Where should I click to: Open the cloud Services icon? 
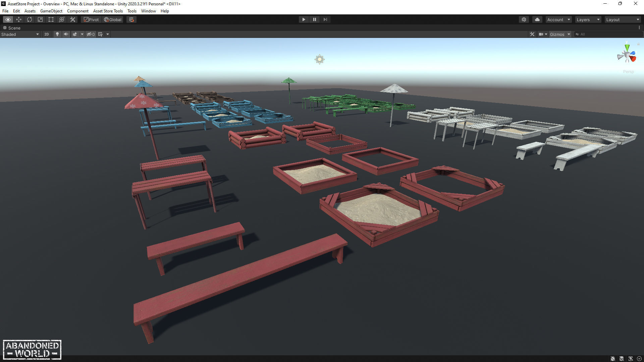(537, 19)
